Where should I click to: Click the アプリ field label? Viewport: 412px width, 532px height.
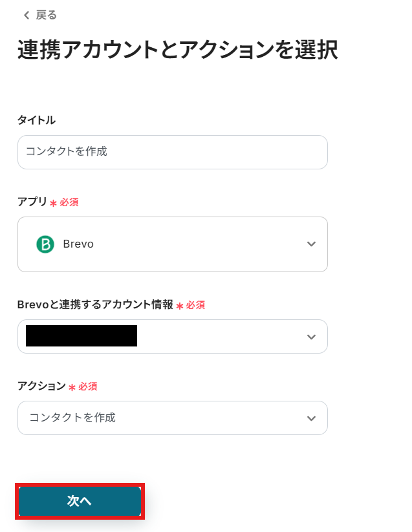pyautogui.click(x=32, y=202)
